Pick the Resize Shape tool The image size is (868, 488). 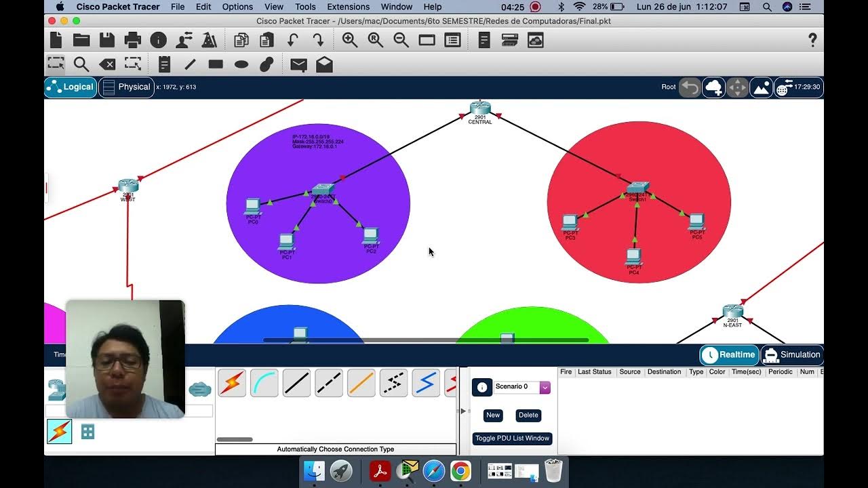click(133, 64)
